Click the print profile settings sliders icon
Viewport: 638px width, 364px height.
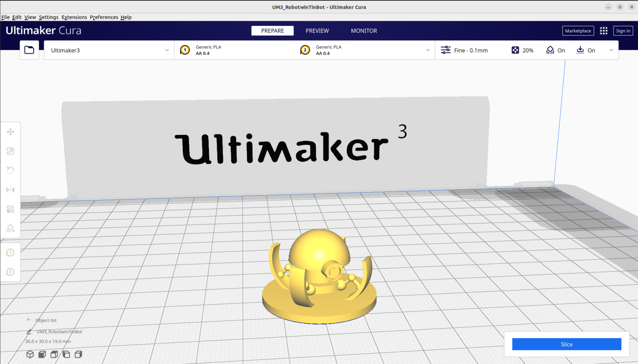pos(445,50)
